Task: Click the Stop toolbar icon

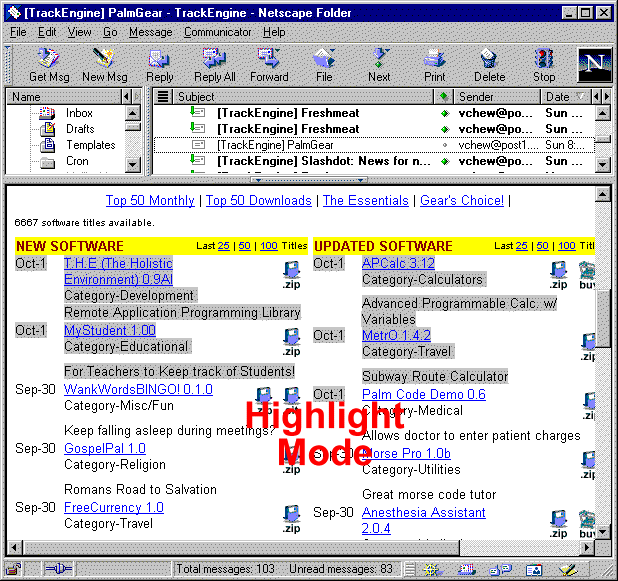Action: pos(544,65)
